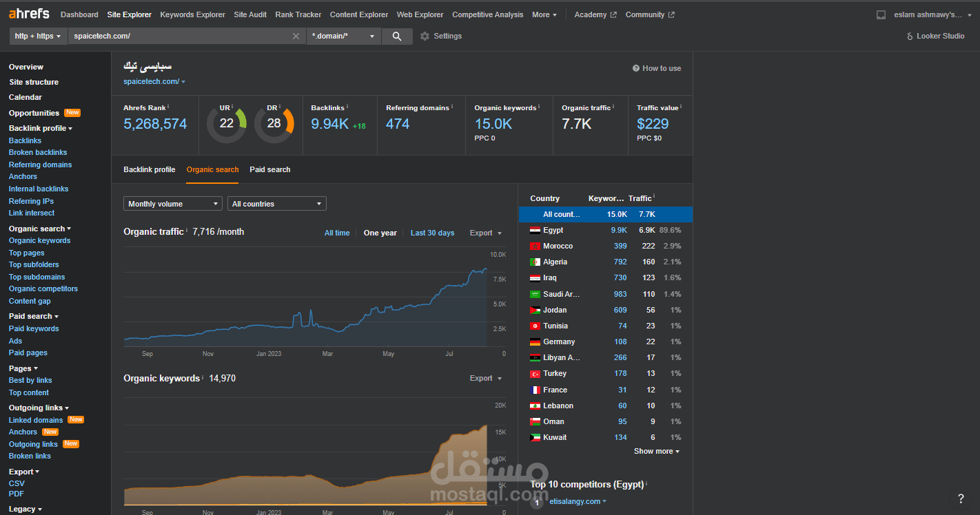The height and width of the screenshot is (515, 980).
Task: Open Looker Studio integration
Action: pos(935,36)
